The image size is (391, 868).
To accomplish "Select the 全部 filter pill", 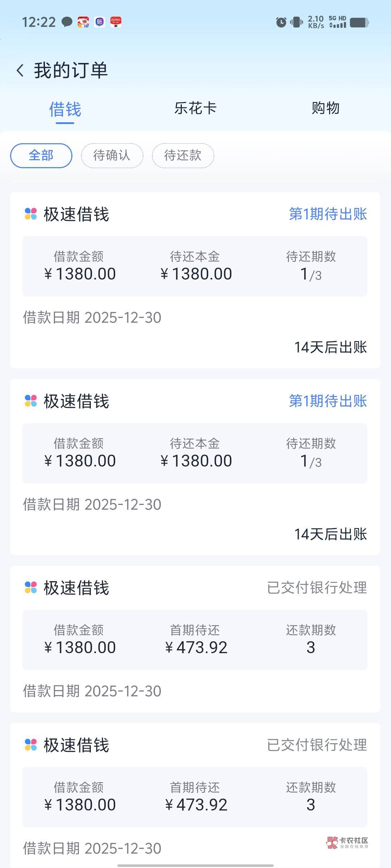I will [x=41, y=156].
